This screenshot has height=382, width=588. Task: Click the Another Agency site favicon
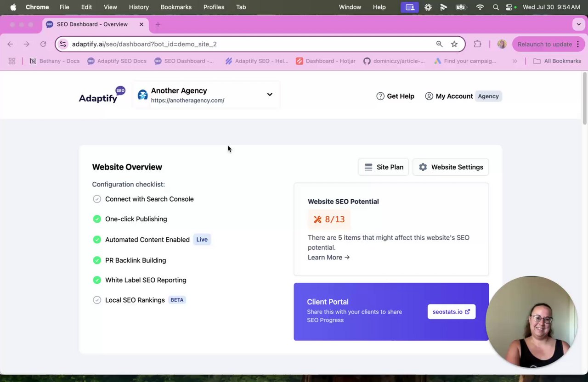[143, 95]
